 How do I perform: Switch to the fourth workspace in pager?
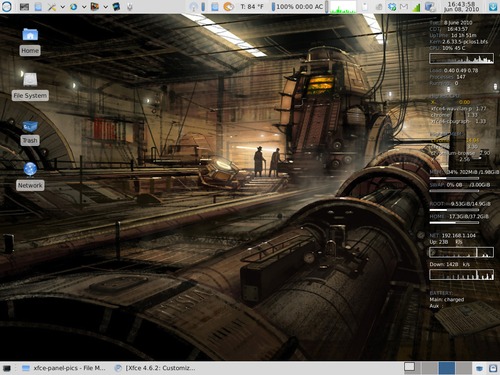coord(464,368)
